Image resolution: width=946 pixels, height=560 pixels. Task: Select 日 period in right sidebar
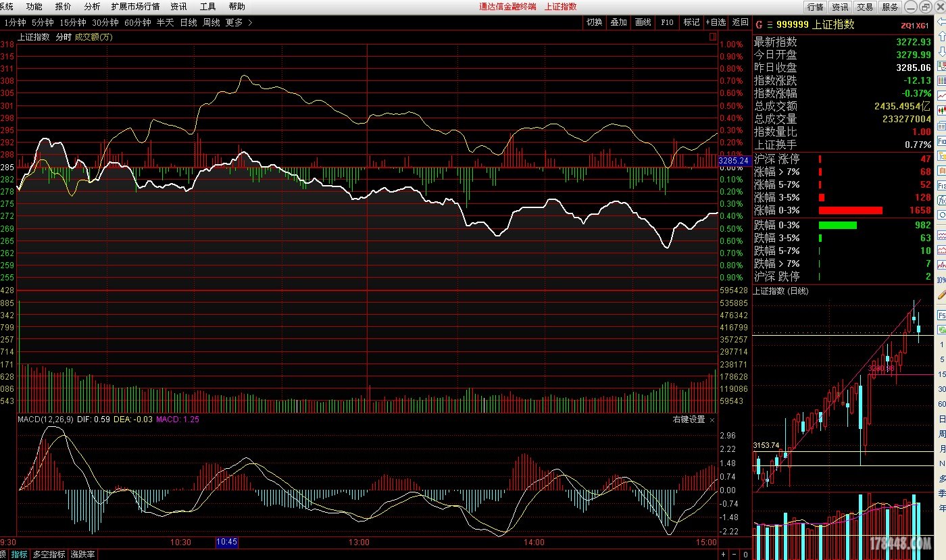(942, 419)
